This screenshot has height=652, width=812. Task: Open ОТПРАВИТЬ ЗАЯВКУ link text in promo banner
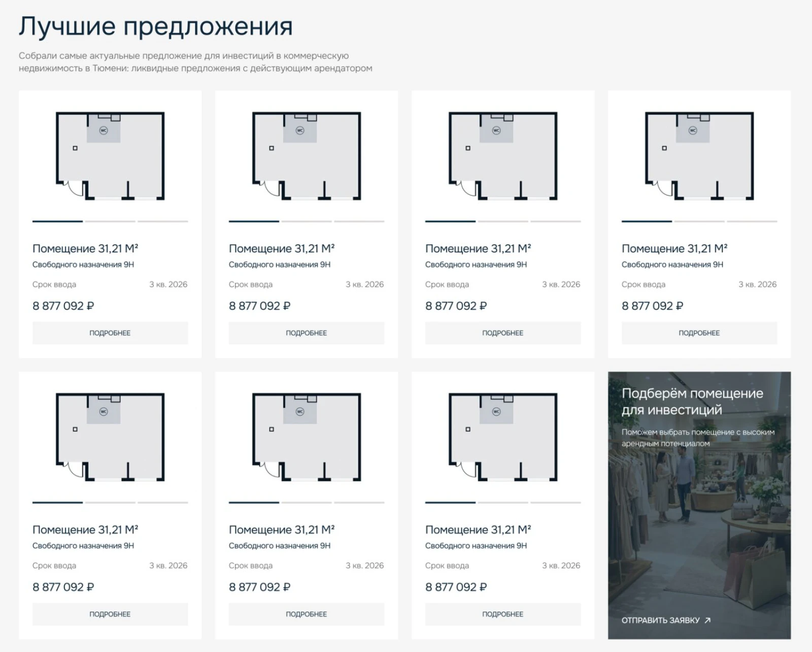coord(660,620)
